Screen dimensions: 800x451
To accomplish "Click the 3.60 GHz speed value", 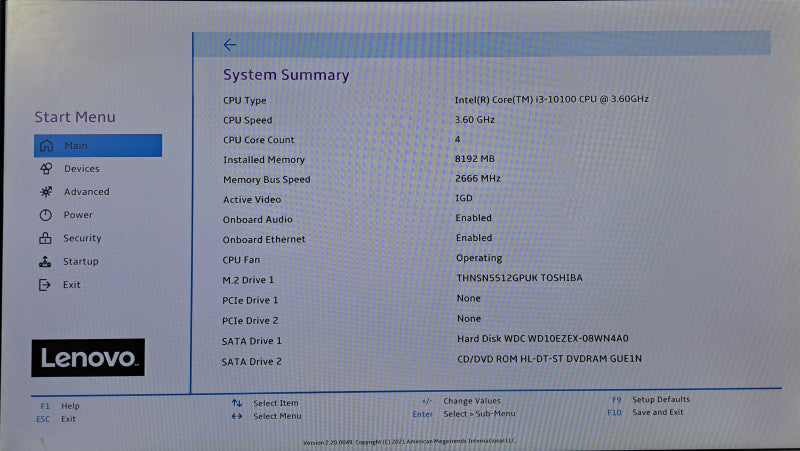I will click(x=474, y=119).
